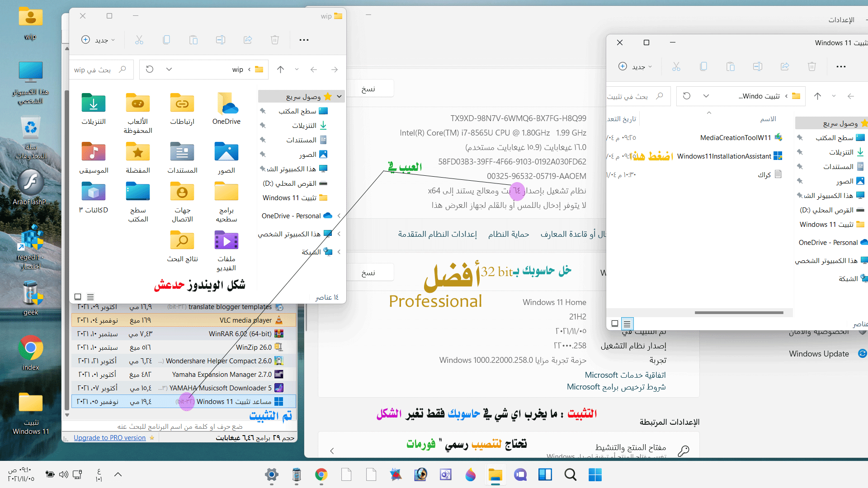This screenshot has height=488, width=868.
Task: Toggle details view in Windows 11 install window
Action: coord(627,324)
